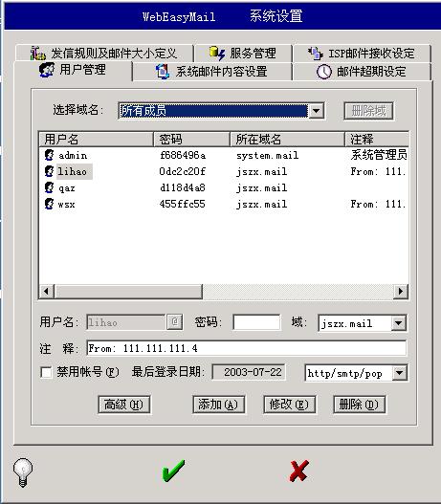Click the user list's horizontal scrollbar right arrow
This screenshot has width=441, height=504.
click(x=401, y=292)
